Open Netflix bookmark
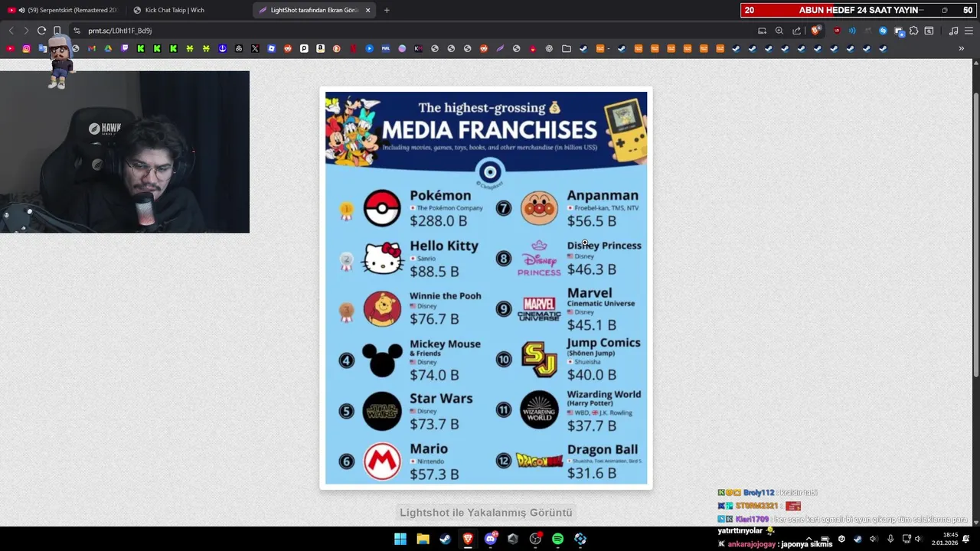 click(x=353, y=48)
